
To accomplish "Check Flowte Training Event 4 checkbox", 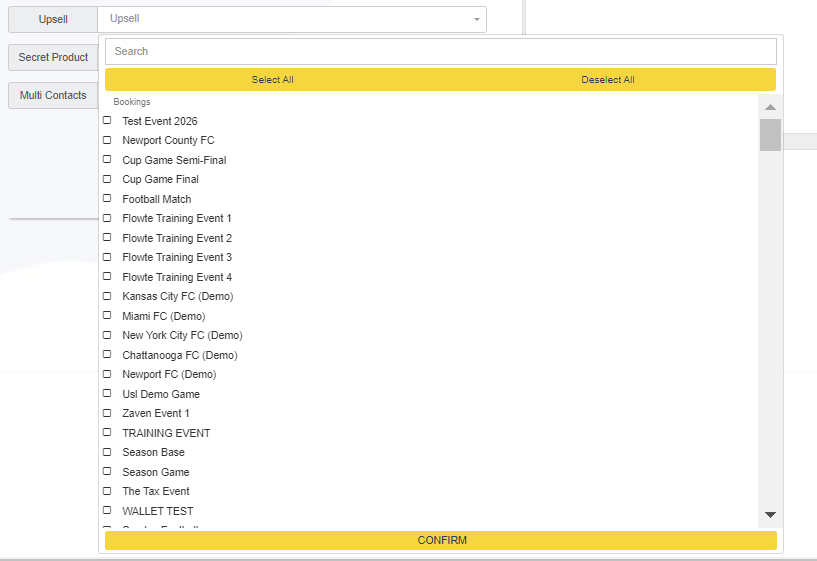I will pyautogui.click(x=107, y=277).
